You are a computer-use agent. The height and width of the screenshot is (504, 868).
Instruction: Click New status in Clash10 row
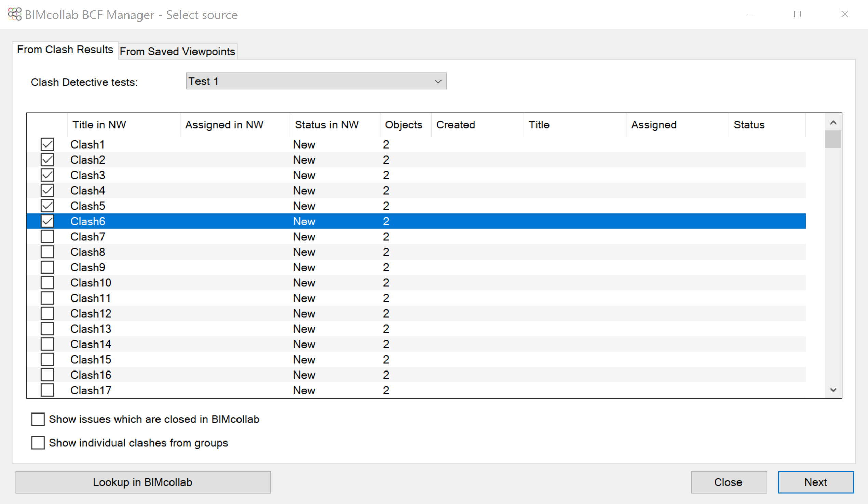pyautogui.click(x=304, y=283)
